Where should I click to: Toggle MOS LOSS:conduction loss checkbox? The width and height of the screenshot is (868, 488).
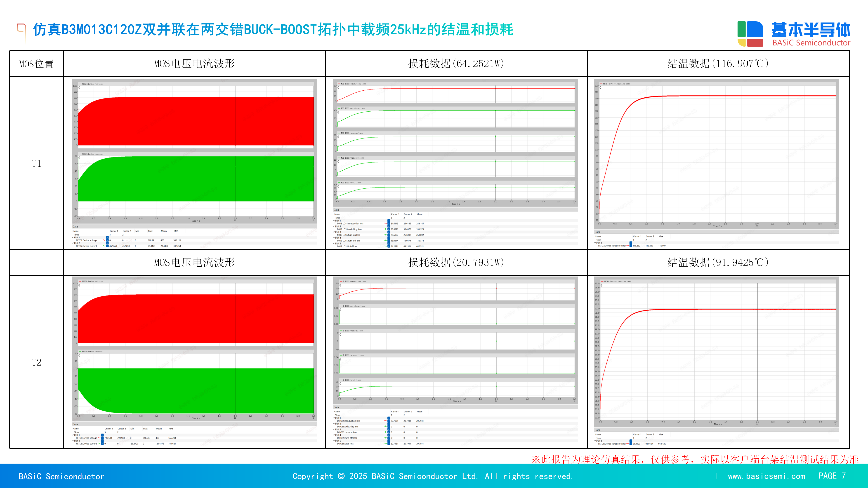click(389, 223)
